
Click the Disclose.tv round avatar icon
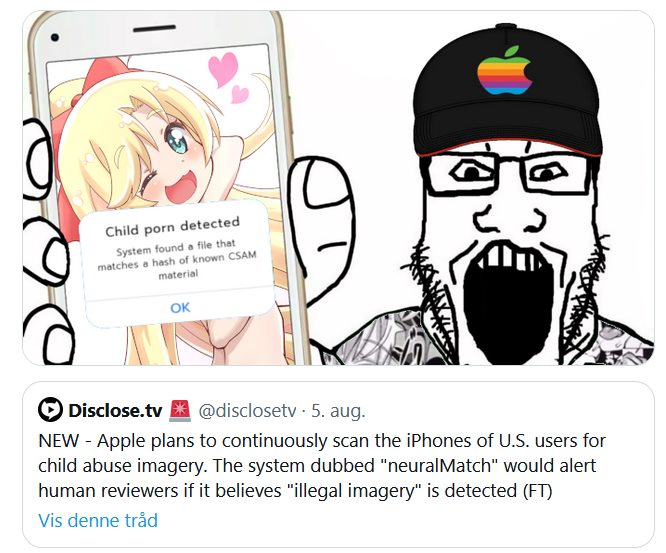pyautogui.click(x=50, y=409)
